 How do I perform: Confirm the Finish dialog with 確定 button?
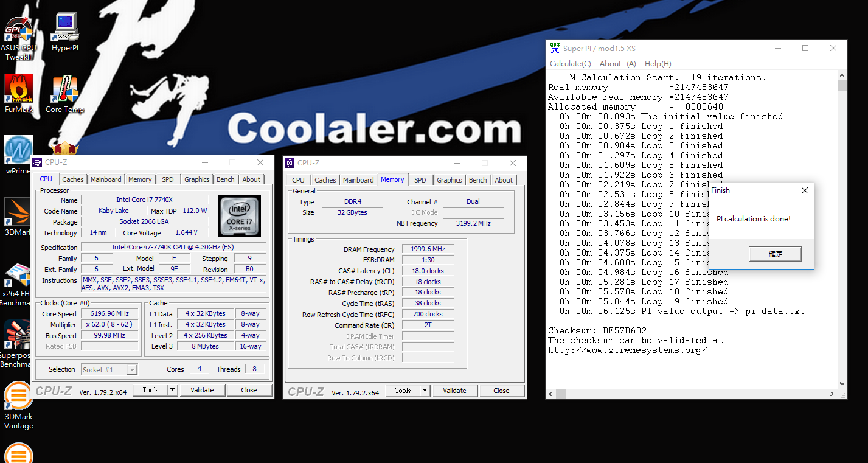(x=776, y=254)
